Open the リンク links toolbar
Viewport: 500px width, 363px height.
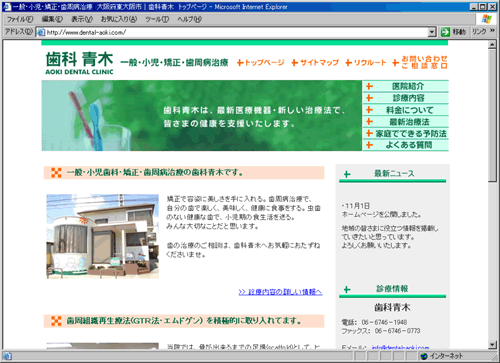(479, 32)
